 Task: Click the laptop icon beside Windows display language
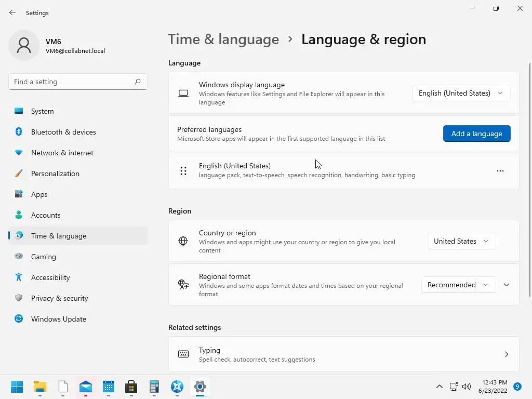click(183, 94)
